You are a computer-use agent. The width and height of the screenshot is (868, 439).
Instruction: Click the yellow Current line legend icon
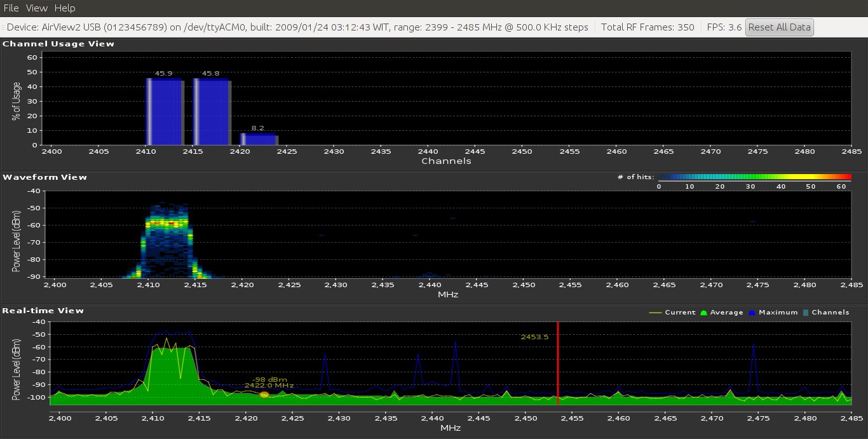click(x=654, y=313)
